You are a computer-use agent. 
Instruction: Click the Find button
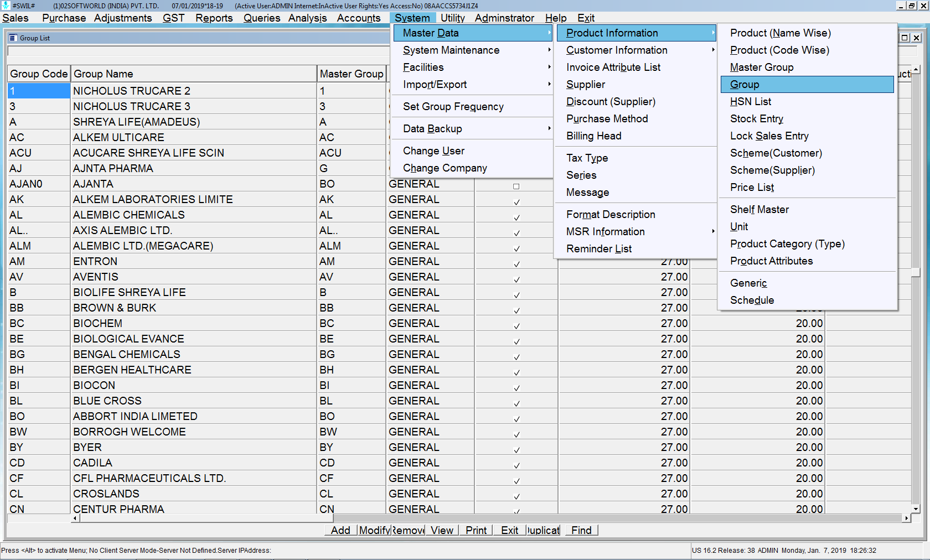click(x=581, y=530)
